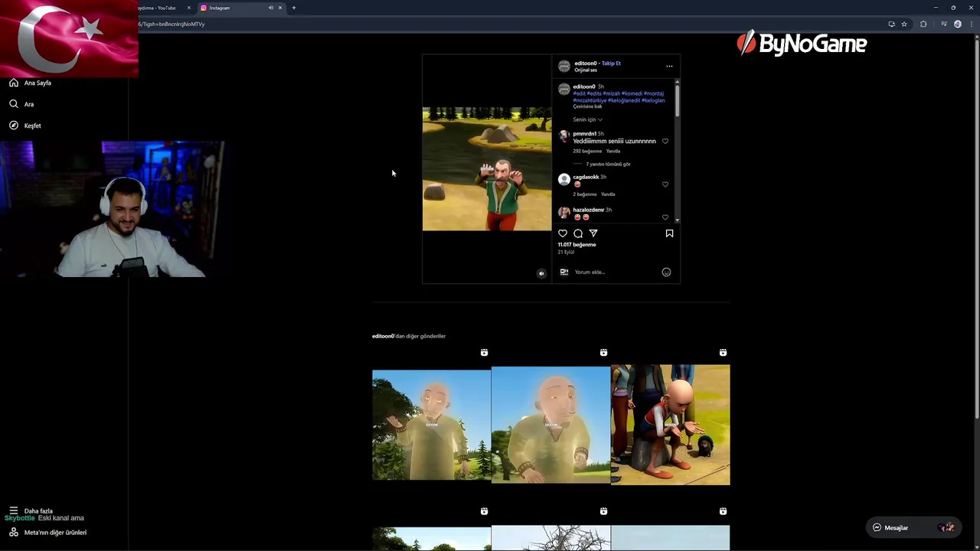Viewport: 980px width, 551px height.
Task: Open editoon0 profile from post header
Action: click(585, 64)
